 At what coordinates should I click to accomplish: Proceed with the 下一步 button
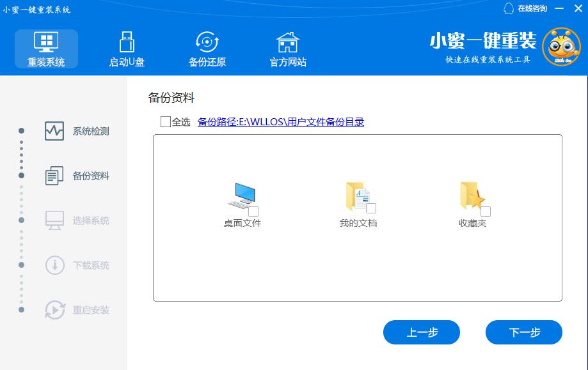523,332
